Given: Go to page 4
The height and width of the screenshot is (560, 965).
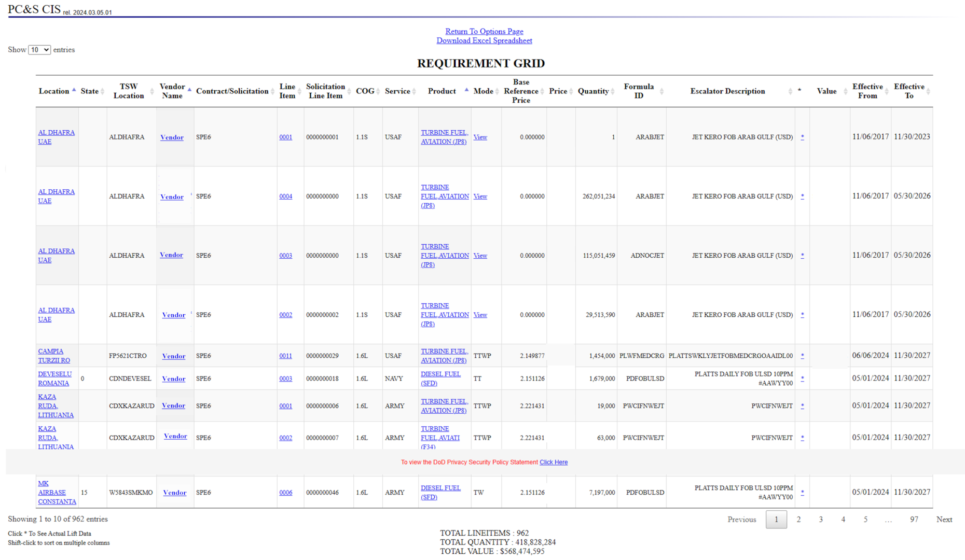Looking at the screenshot, I should 843,520.
